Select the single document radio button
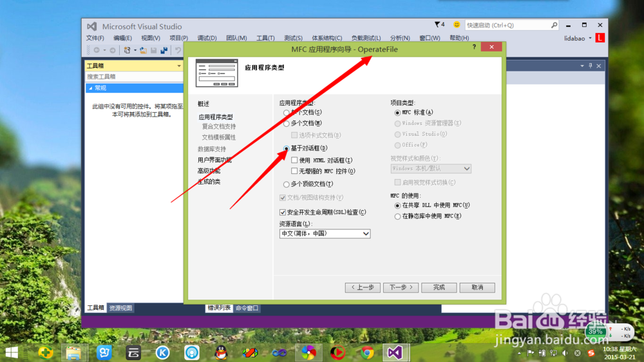 click(x=287, y=113)
